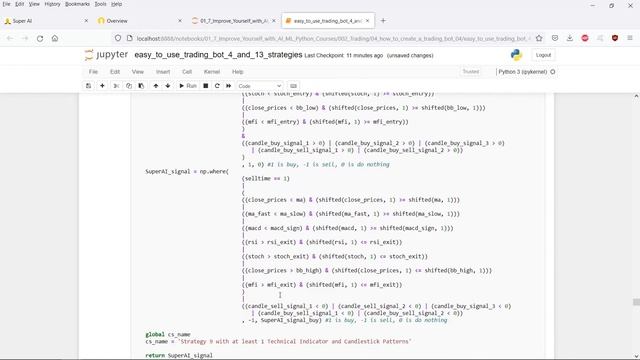Click the kernel idle circle indicator
This screenshot has width=640, height=360.
pyautogui.click(x=553, y=72)
